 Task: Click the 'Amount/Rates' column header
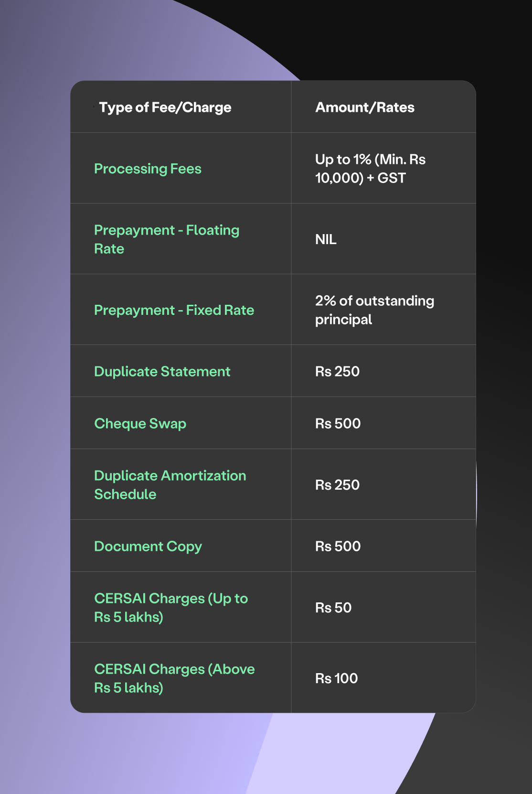(365, 107)
